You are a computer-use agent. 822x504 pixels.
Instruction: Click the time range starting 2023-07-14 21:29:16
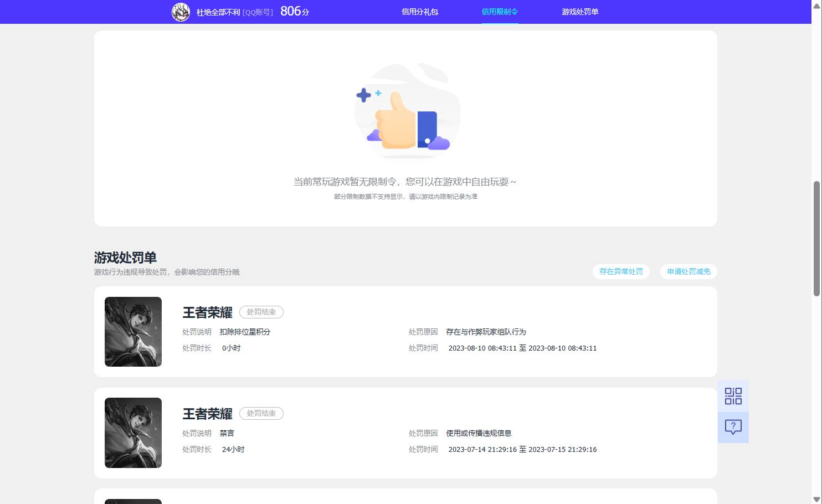coord(522,450)
